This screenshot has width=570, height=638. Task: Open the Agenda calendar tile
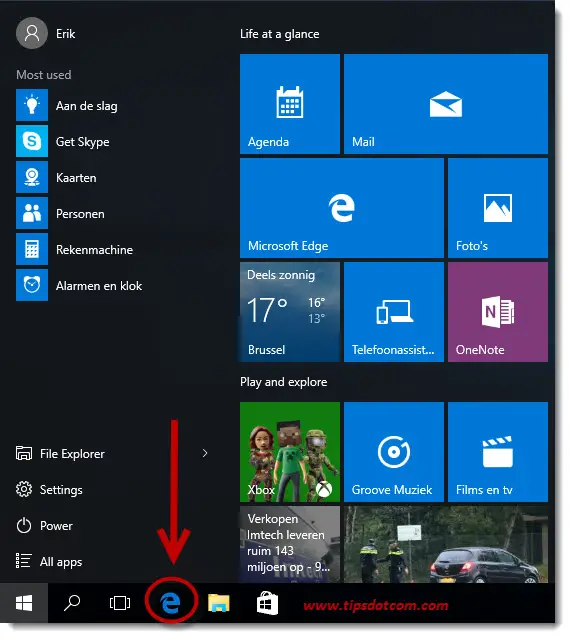click(x=290, y=104)
